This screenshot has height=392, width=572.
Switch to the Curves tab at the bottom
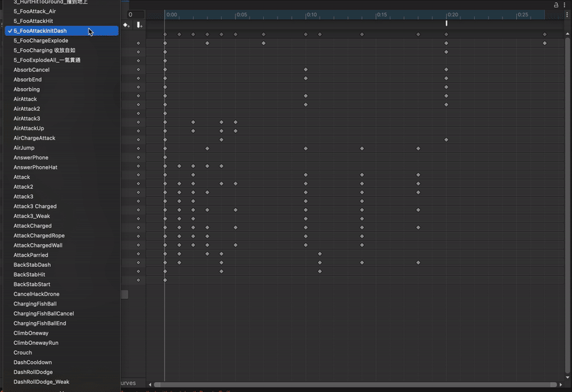[127, 383]
